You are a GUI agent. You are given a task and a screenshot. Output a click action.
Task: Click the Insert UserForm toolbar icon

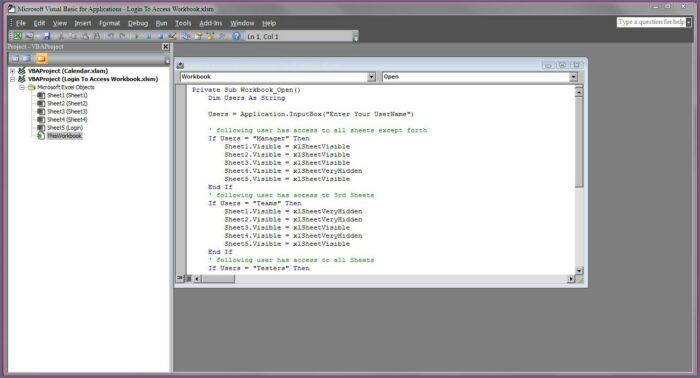tap(29, 36)
